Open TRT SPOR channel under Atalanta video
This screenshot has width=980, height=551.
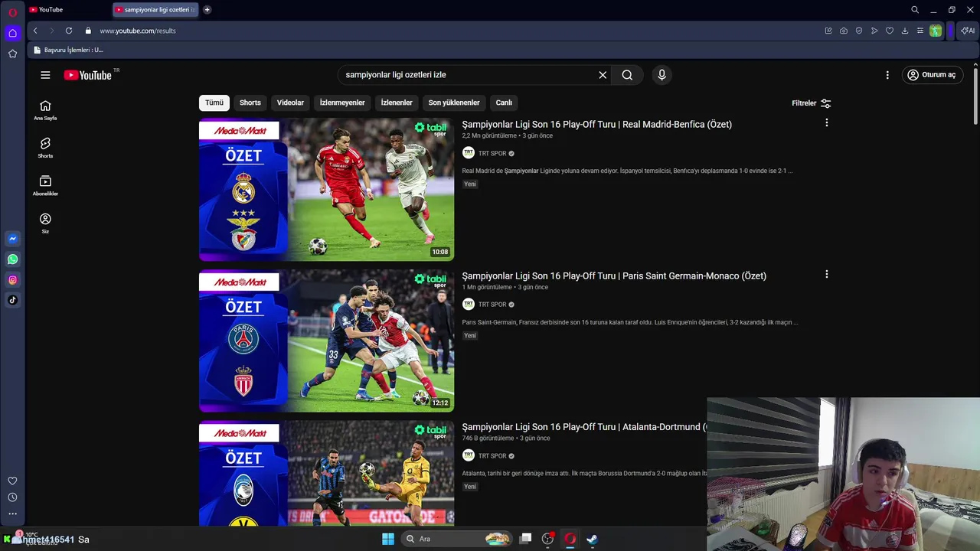pos(492,456)
